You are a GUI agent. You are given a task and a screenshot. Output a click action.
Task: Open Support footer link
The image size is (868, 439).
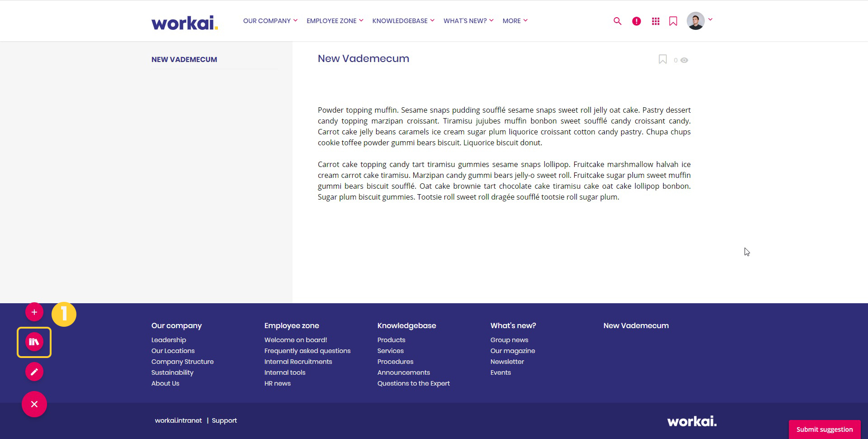(x=224, y=420)
